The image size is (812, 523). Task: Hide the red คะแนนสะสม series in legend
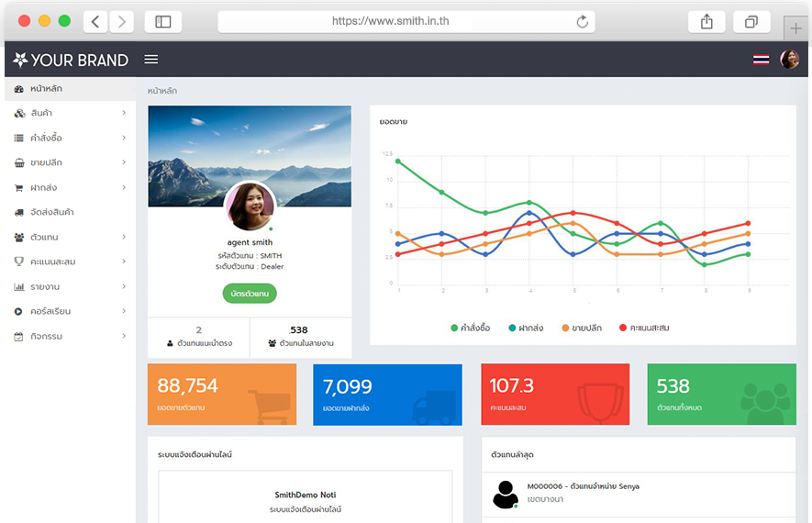[x=644, y=328]
